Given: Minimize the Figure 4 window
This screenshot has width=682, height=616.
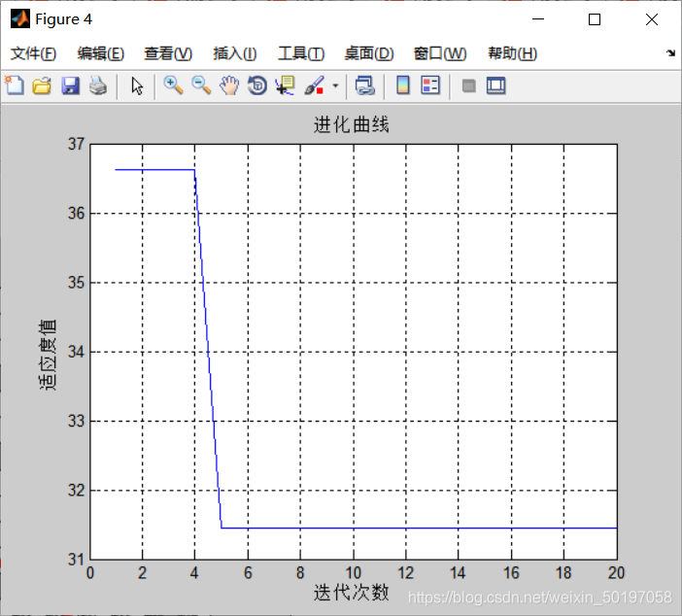Looking at the screenshot, I should click(538, 19).
